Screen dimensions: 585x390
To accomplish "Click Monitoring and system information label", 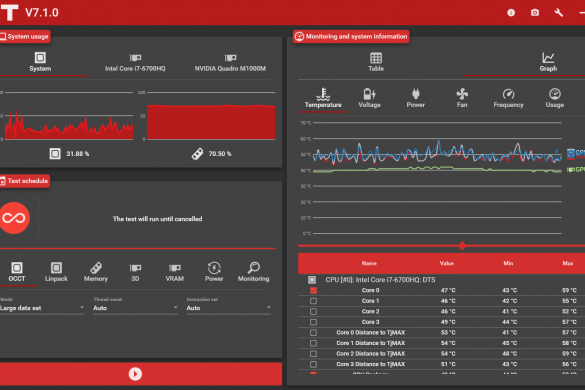I will click(351, 37).
